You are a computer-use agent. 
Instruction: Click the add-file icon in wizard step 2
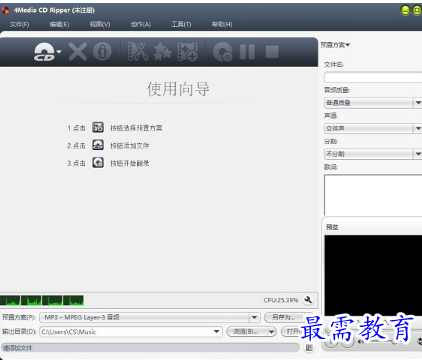click(98, 145)
